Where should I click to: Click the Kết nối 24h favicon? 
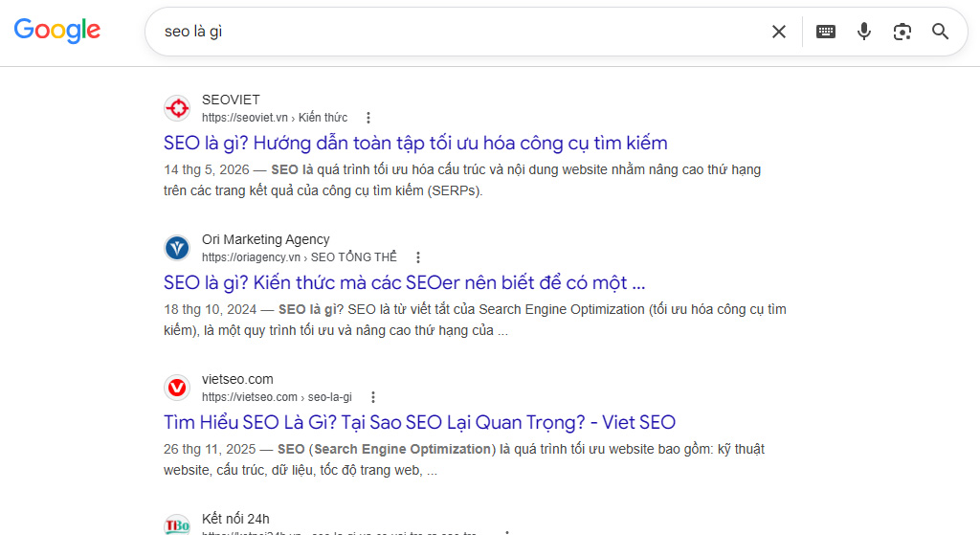(x=177, y=525)
